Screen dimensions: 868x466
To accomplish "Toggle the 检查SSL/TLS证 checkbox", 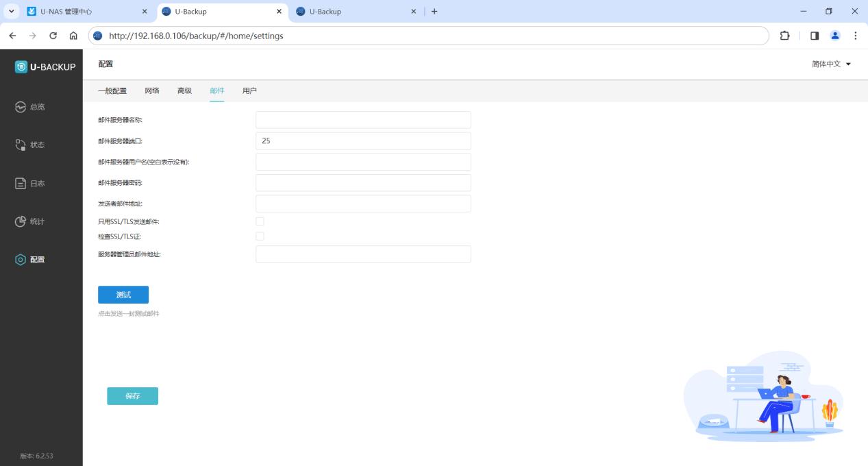I will pos(260,236).
